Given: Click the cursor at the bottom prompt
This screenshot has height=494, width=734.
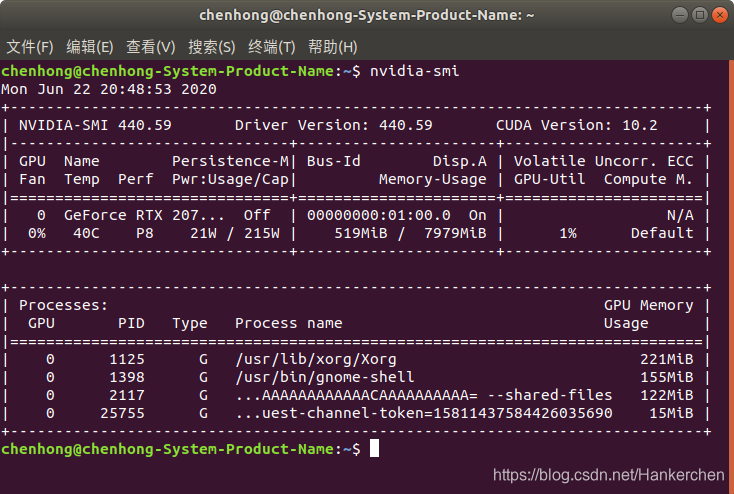Looking at the screenshot, I should point(374,448).
